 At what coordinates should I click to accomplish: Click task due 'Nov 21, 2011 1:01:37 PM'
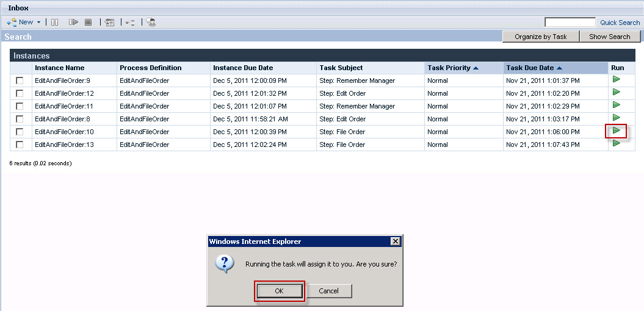543,80
